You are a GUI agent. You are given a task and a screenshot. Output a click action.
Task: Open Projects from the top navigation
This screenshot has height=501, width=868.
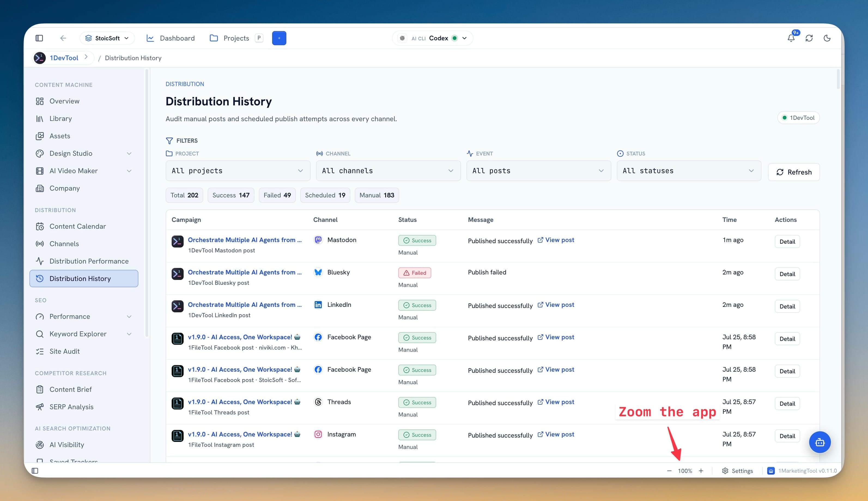point(229,38)
